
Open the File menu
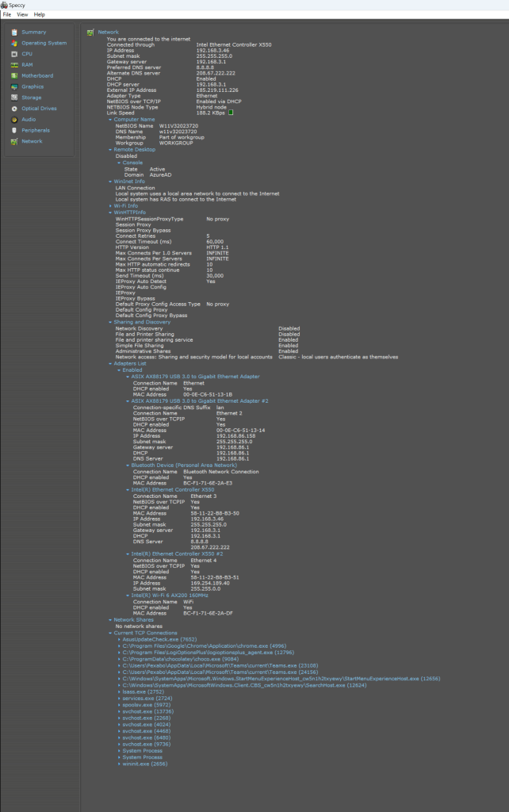pos(6,14)
